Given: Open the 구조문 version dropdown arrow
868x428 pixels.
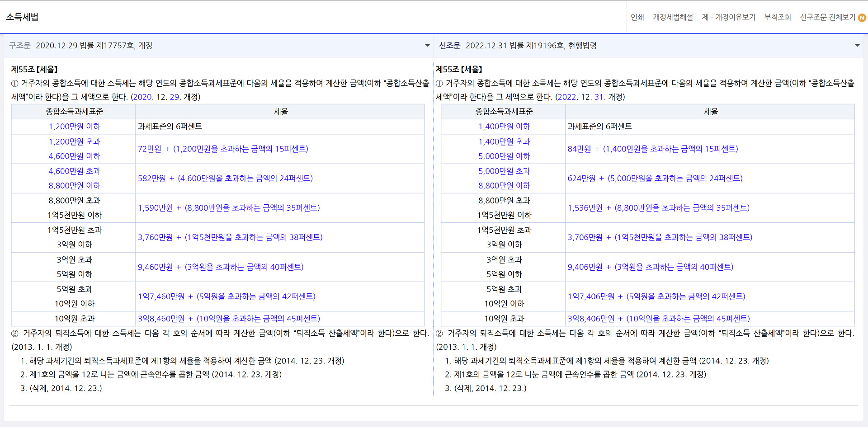Looking at the screenshot, I should [427, 46].
